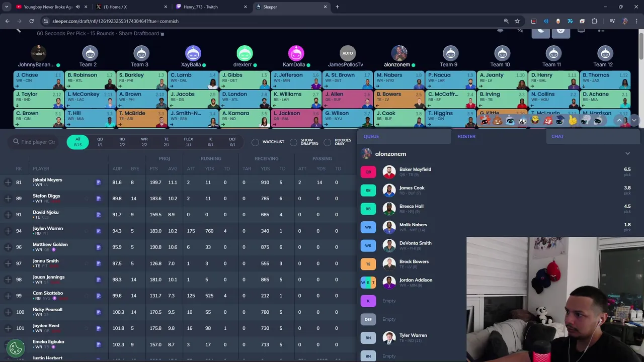Filter players by TE position
The width and height of the screenshot is (644, 362).
[x=166, y=142]
